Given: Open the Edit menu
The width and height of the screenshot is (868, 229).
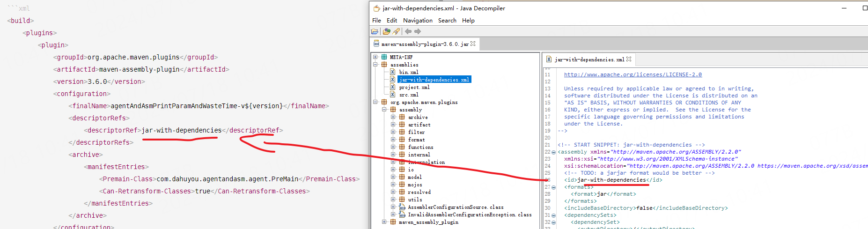Looking at the screenshot, I should 392,21.
